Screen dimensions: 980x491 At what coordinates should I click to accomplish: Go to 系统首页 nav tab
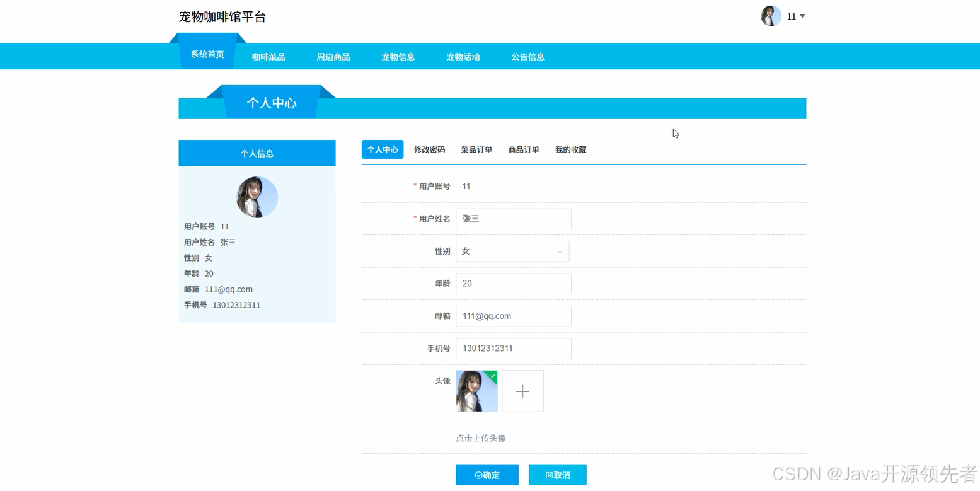click(x=207, y=54)
